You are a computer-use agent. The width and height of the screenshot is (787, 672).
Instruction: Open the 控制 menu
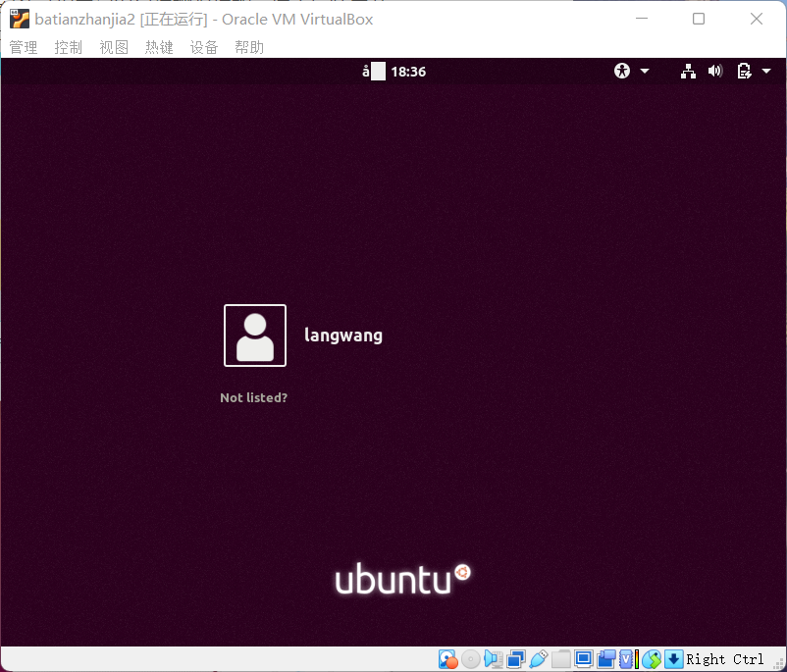pyautogui.click(x=69, y=47)
